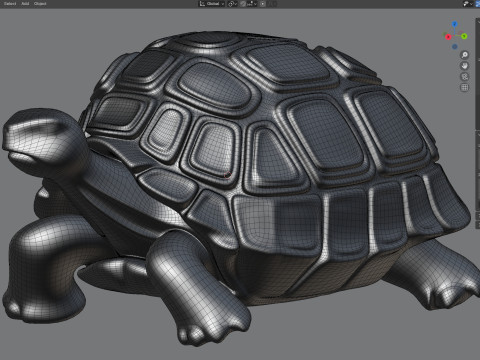Toggle perspective/orthographic grid icon
Screen dimensions: 480x360
(x=464, y=88)
